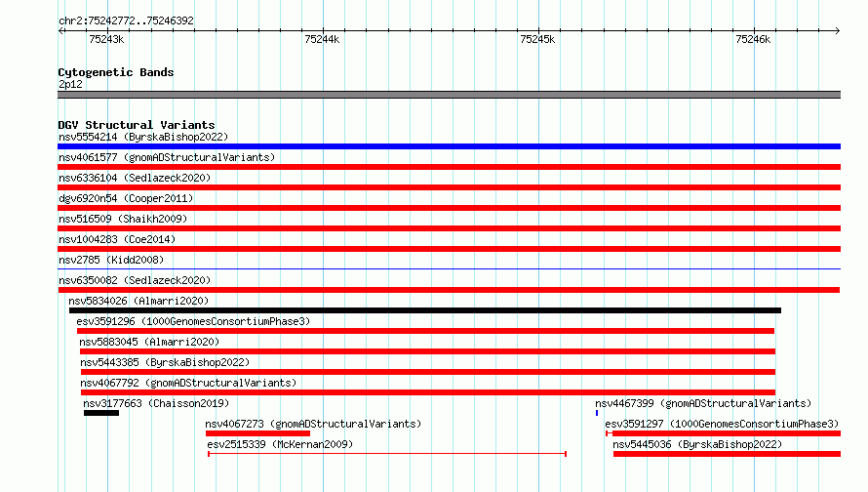Click the red nsv4067792 variant bar
Image resolution: width=868 pixels, height=492 pixels.
428,392
